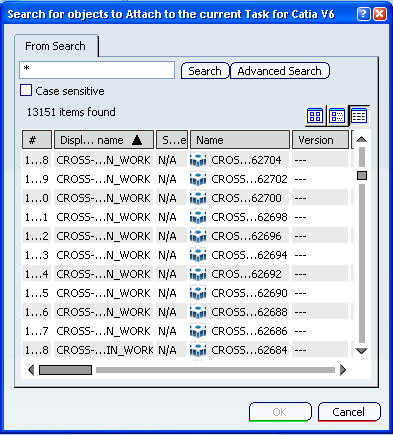This screenshot has height=435, width=393.
Task: Click display name cell in CROS...62696 row
Action: pyautogui.click(x=103, y=236)
